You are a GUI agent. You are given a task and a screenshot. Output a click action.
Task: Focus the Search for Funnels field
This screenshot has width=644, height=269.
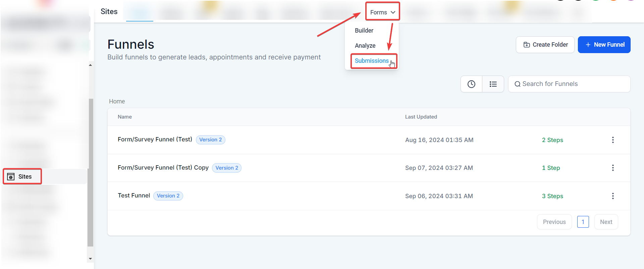pyautogui.click(x=569, y=84)
